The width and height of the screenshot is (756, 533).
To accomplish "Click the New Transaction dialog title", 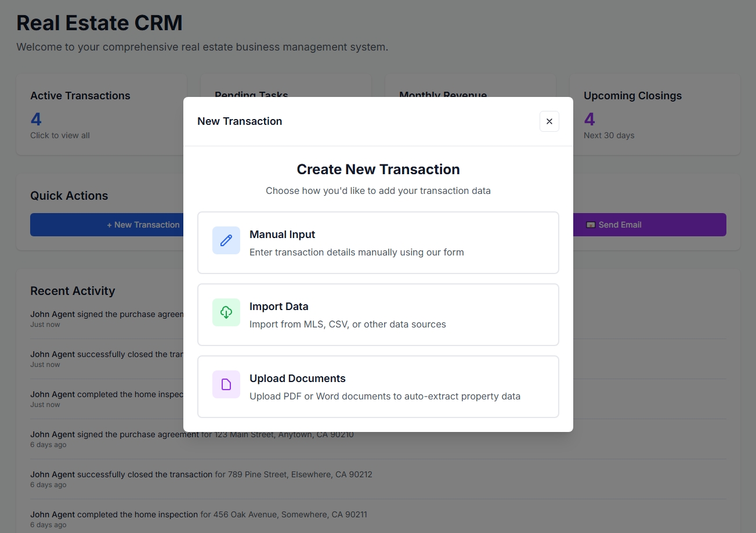I will pos(240,121).
